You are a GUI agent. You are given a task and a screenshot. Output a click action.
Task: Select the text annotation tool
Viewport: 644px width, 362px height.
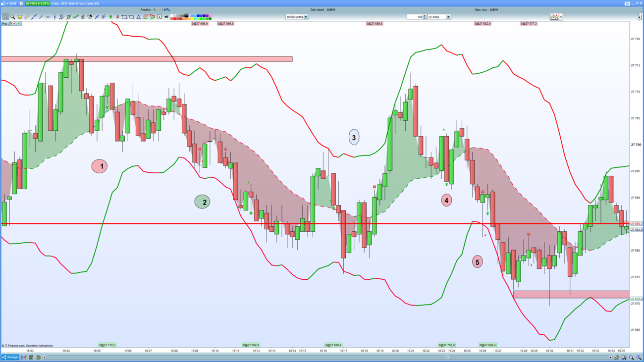pos(160,17)
